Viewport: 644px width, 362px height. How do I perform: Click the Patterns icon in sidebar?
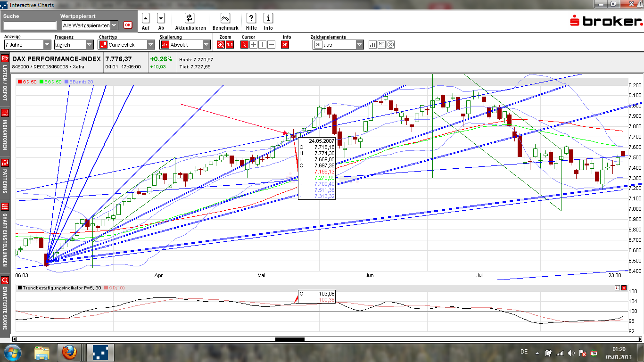[5, 163]
